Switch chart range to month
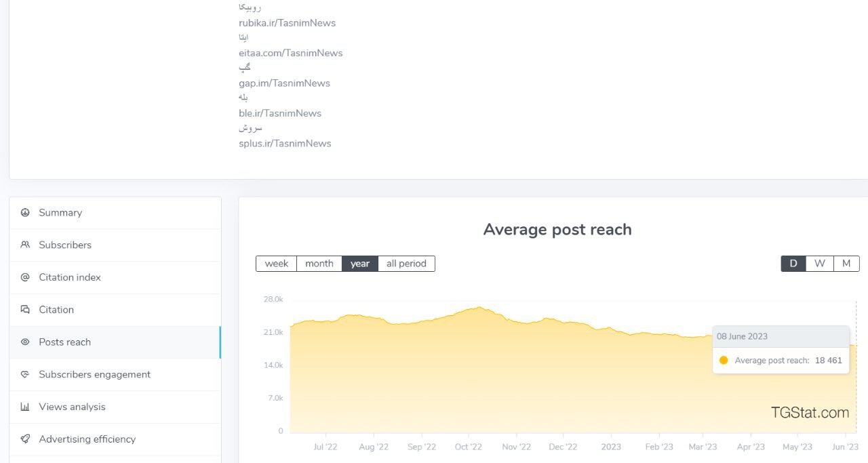The width and height of the screenshot is (868, 463). click(319, 264)
